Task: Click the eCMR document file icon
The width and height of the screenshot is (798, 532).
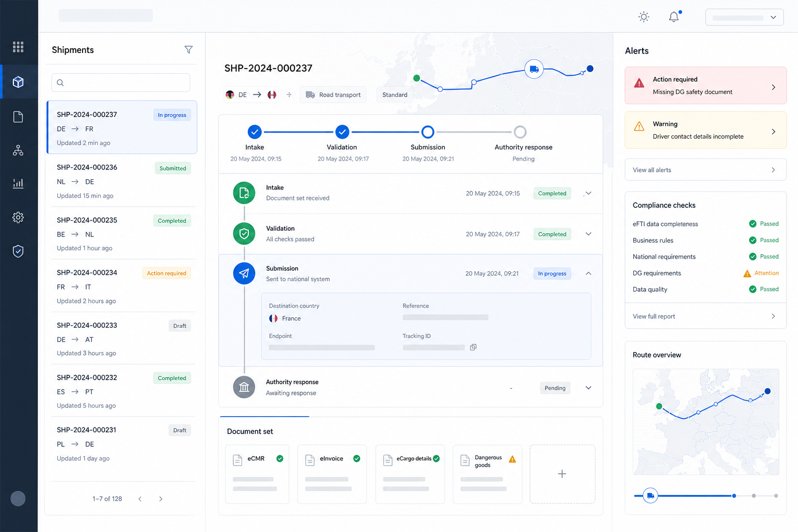Action: (x=237, y=460)
